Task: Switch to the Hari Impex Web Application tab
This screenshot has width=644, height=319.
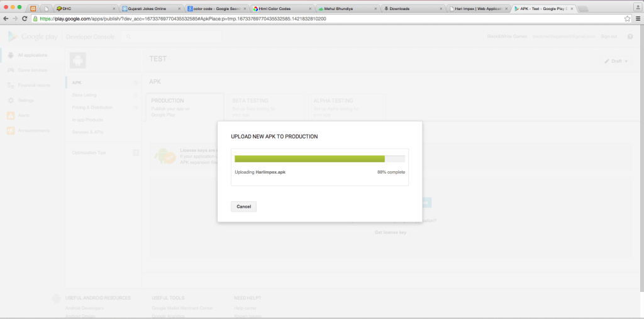Action: (x=478, y=9)
